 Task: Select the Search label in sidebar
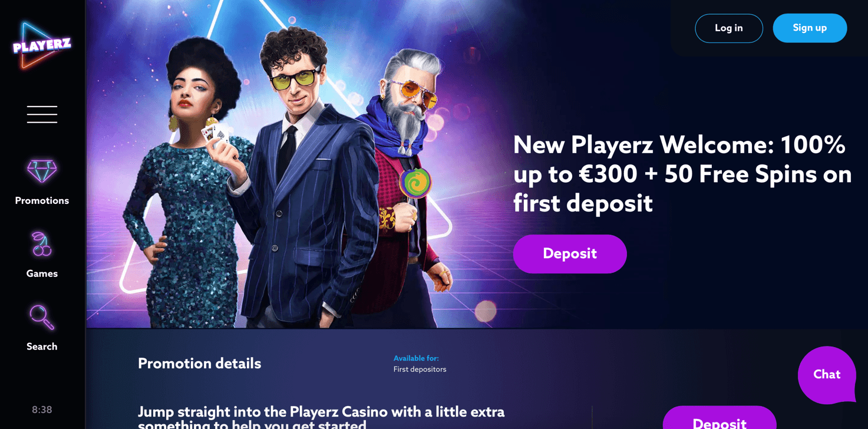coord(42,347)
